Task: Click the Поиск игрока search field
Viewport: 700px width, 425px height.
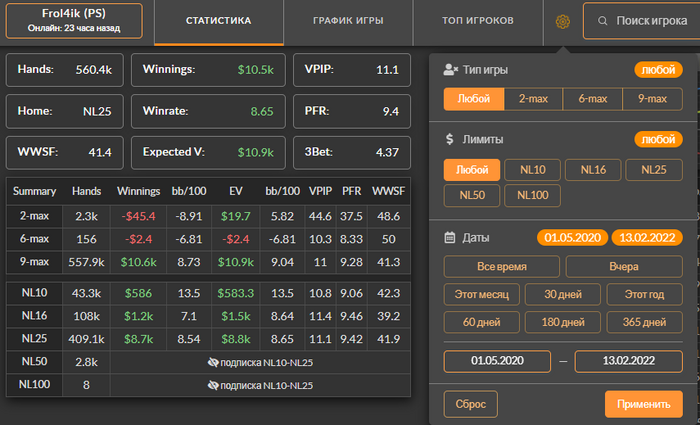Action: point(642,21)
